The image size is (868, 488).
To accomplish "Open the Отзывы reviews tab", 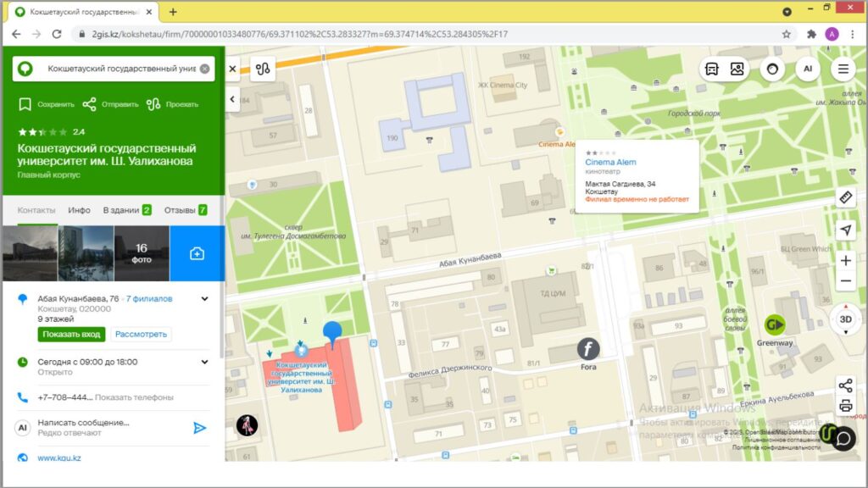I will click(x=181, y=210).
